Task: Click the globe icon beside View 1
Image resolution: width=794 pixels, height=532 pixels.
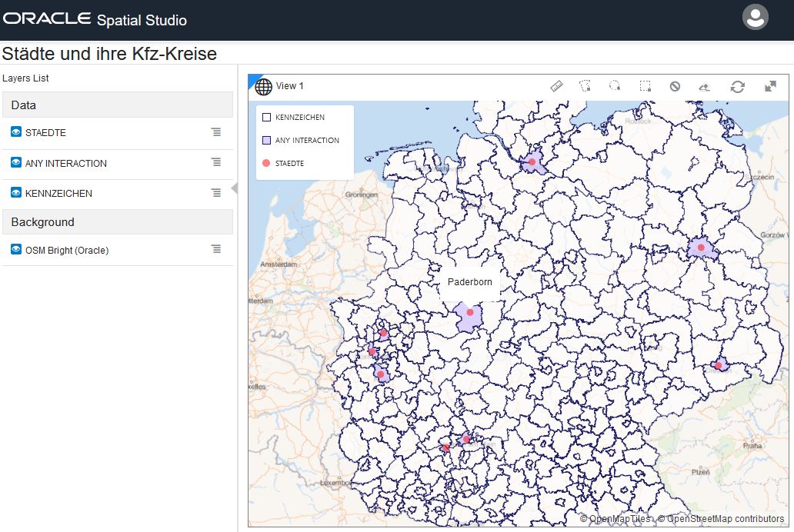Action: click(x=263, y=87)
